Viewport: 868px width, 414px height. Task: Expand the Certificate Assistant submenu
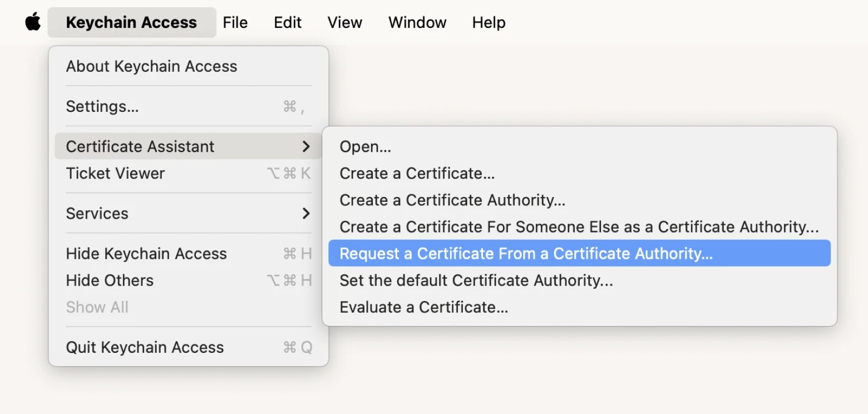click(x=189, y=146)
